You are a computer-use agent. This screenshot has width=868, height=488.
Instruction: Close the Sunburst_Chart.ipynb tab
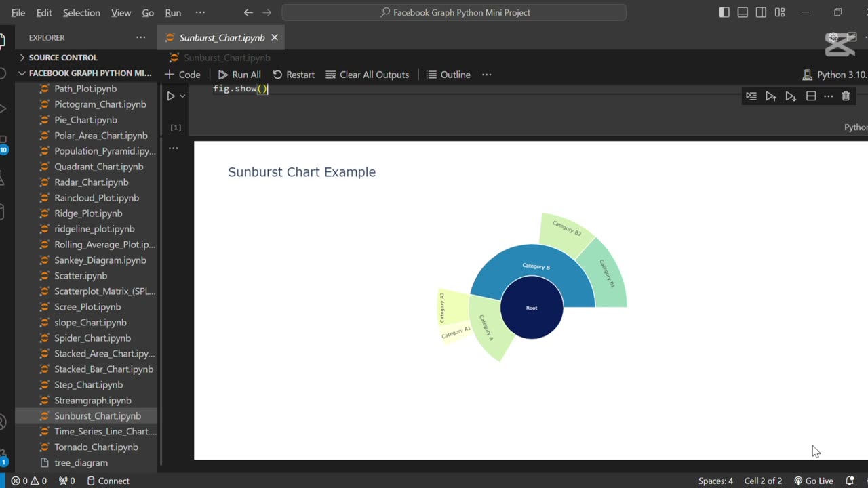pyautogui.click(x=275, y=38)
